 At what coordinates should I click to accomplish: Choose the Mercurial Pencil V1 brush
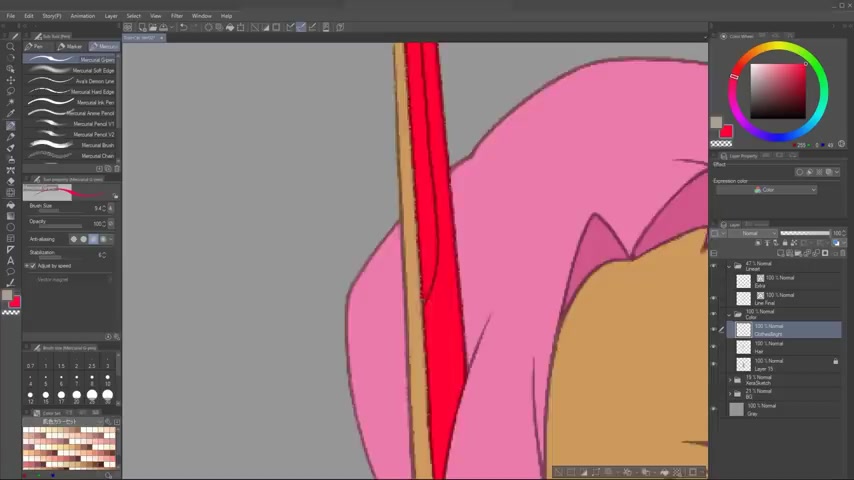71,124
